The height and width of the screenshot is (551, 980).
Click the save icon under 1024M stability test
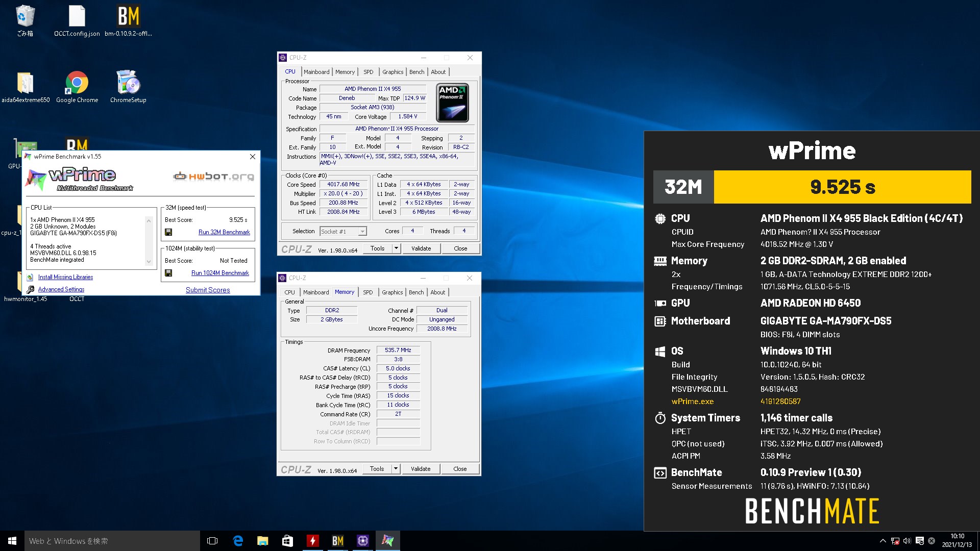point(168,273)
